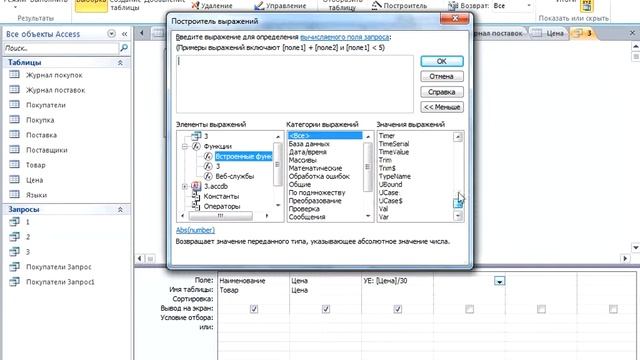Click Удаление query type in ribbon
Screen dimensions: 640x360
click(x=212, y=6)
